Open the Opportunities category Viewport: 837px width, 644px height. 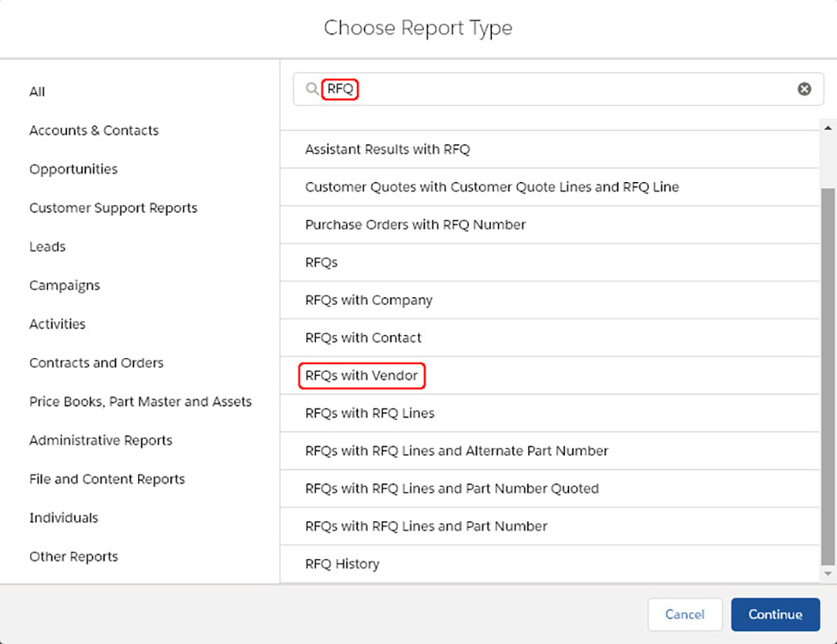[73, 168]
